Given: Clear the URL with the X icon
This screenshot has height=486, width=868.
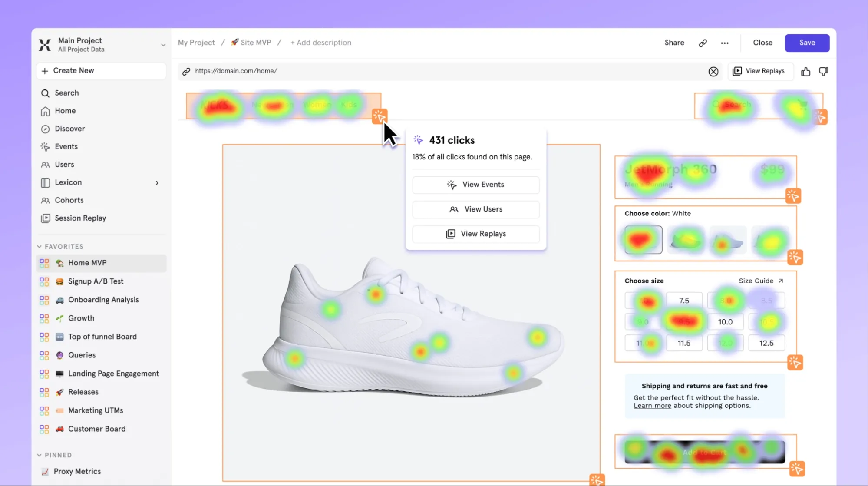Looking at the screenshot, I should point(713,72).
